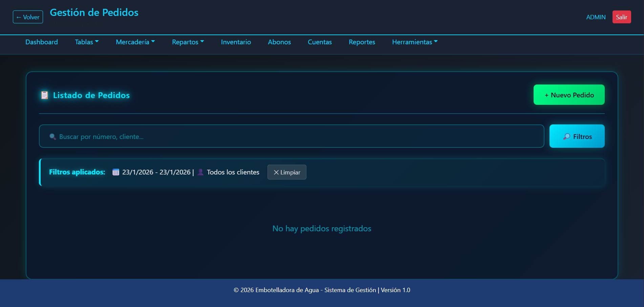The image size is (644, 307).
Task: Select Reportes from navigation bar
Action: pos(362,42)
